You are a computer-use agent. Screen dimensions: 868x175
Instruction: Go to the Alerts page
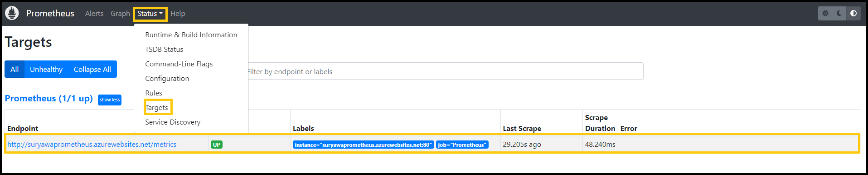pyautogui.click(x=94, y=14)
